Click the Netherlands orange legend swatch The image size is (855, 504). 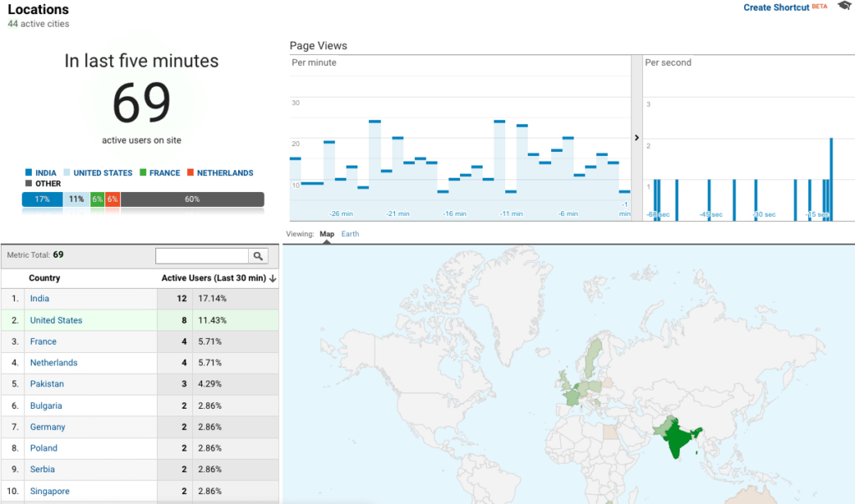pyautogui.click(x=190, y=172)
